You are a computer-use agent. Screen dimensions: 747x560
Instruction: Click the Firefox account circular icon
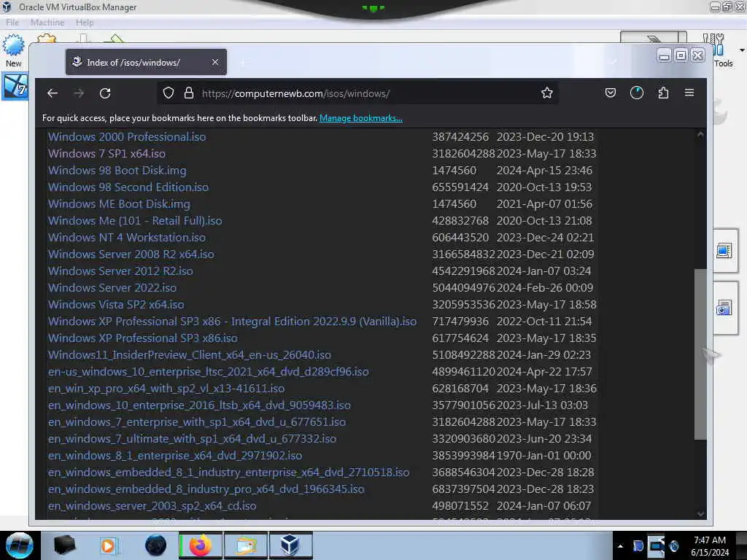pyautogui.click(x=636, y=93)
